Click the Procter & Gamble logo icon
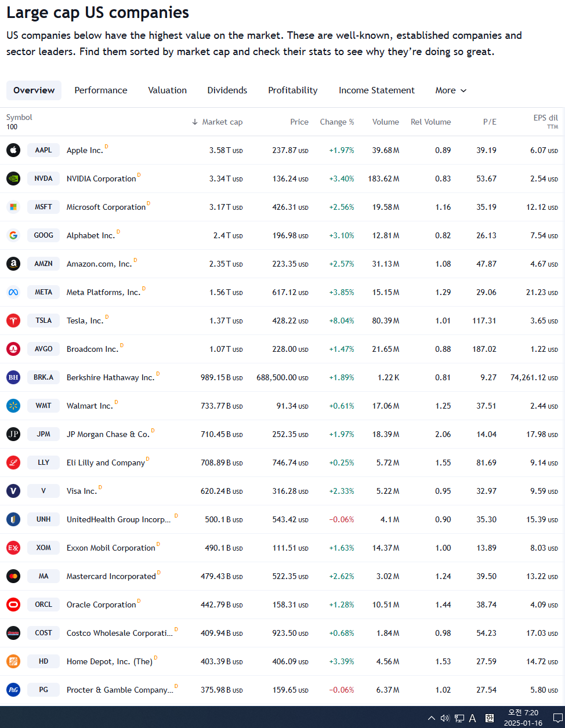Screen dimensions: 565x728 [13, 690]
